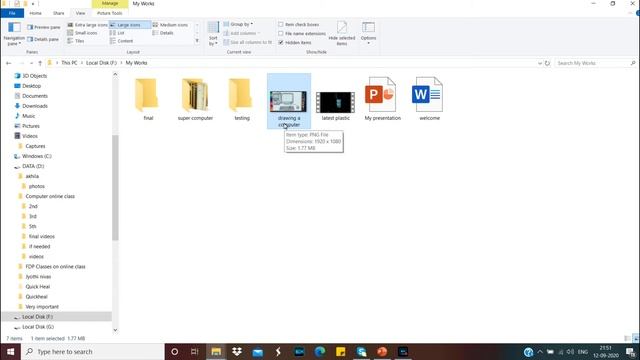Select the drawing a computer image thumbnail
Screen dimensions: 640x360
pyautogui.click(x=289, y=101)
